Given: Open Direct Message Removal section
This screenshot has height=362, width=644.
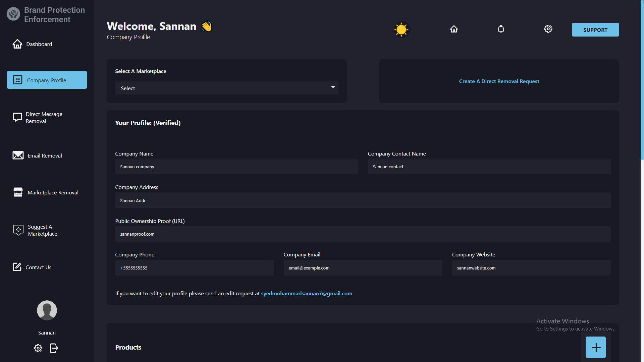Looking at the screenshot, I should click(x=44, y=117).
